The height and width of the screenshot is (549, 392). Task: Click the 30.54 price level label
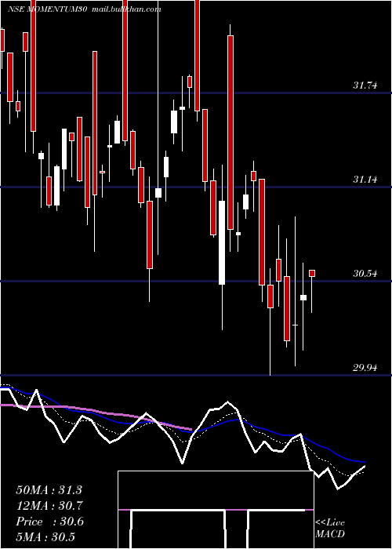(x=365, y=274)
